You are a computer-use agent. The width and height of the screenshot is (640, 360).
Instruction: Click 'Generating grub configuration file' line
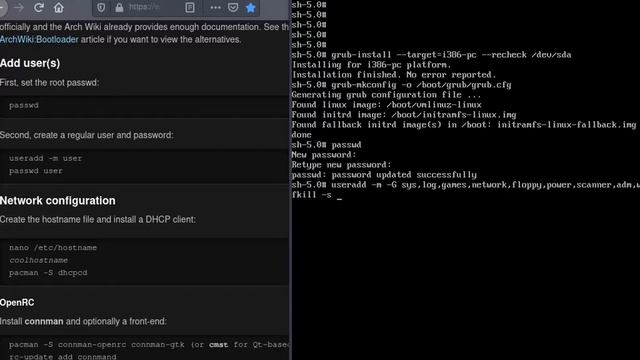(x=387, y=95)
